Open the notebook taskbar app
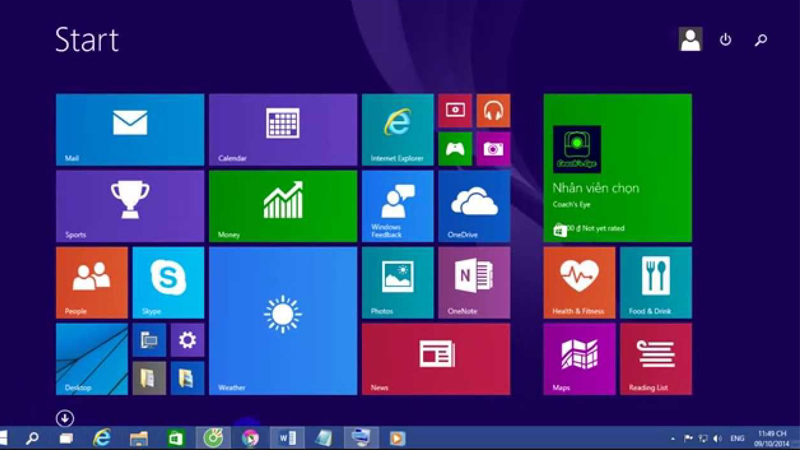Screen dimensions: 800x450 click(x=323, y=438)
